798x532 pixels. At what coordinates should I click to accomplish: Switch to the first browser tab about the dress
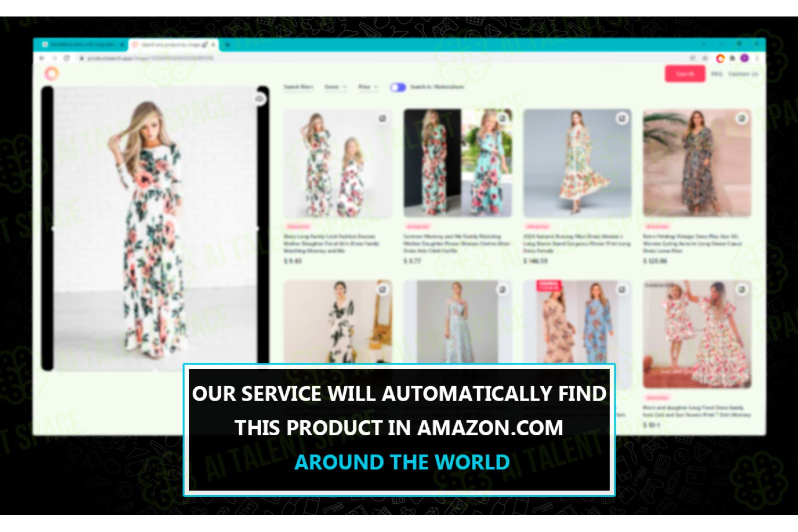click(81, 45)
